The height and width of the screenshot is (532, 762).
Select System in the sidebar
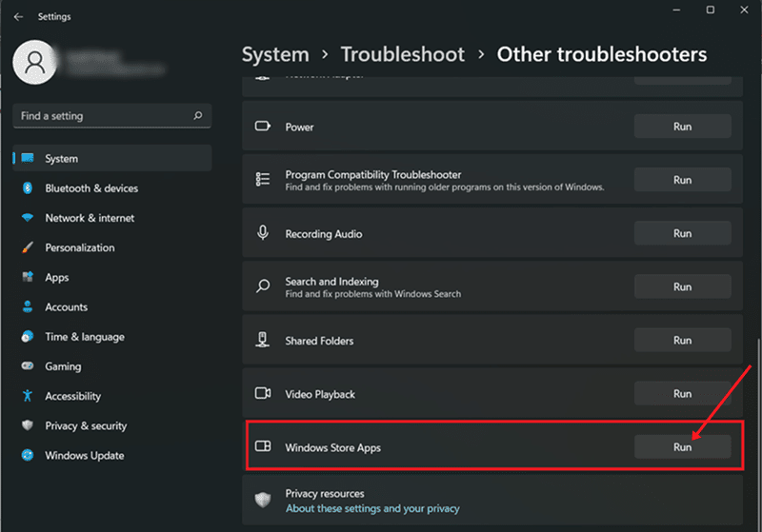pyautogui.click(x=61, y=159)
